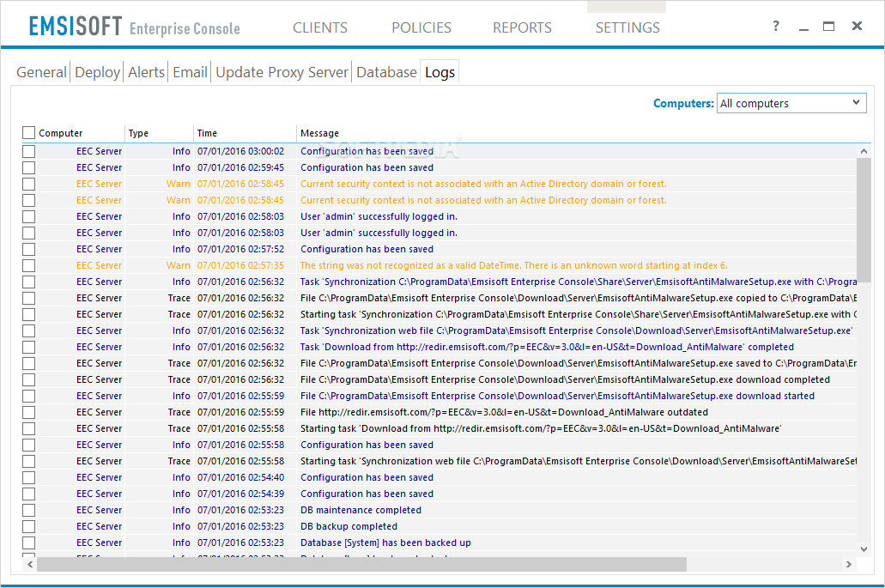Select the 'DB maintenance completed' message
This screenshot has height=588, width=885.
[x=361, y=510]
